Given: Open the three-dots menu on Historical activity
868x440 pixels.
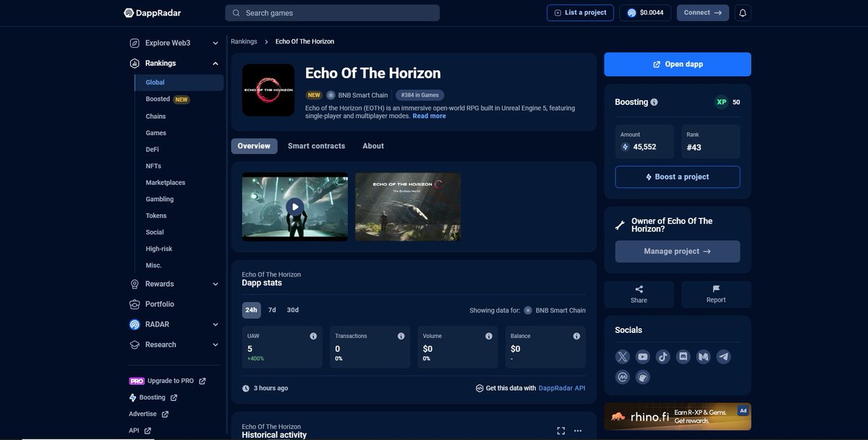Looking at the screenshot, I should coord(578,431).
